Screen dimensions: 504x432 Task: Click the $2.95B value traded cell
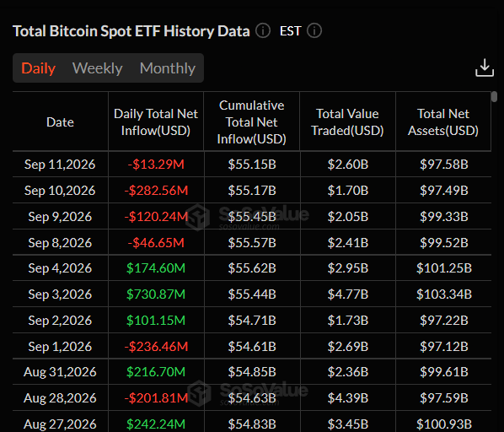(348, 268)
